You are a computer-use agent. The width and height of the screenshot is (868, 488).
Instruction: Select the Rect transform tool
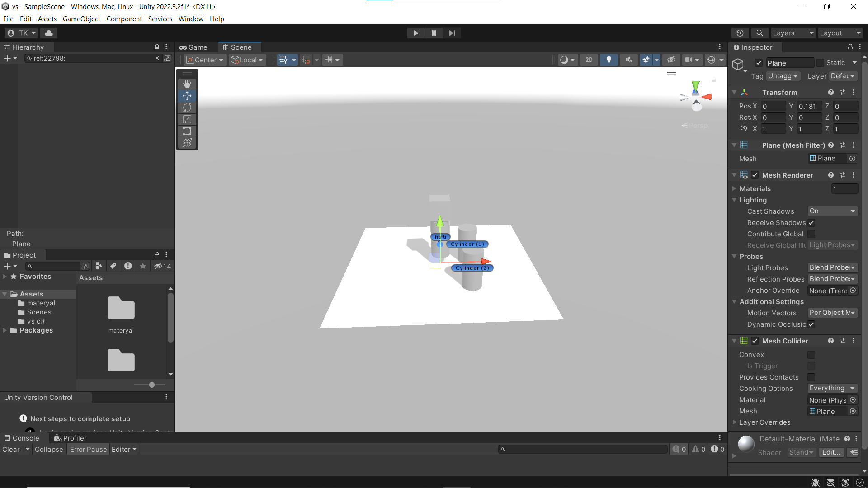[x=187, y=131]
